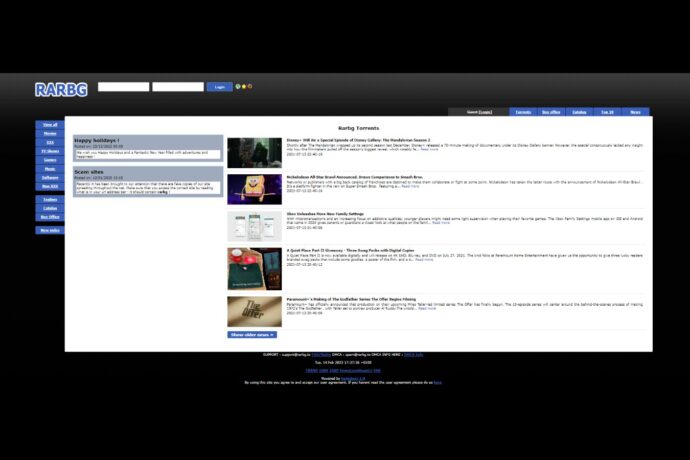Select Music in the sidebar
690x460 pixels.
(50, 169)
